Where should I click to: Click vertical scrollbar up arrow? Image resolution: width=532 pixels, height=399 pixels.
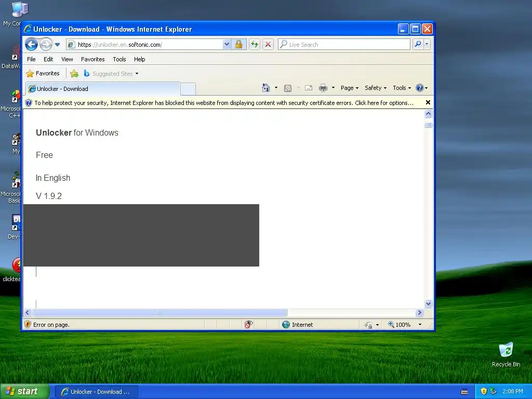428,114
